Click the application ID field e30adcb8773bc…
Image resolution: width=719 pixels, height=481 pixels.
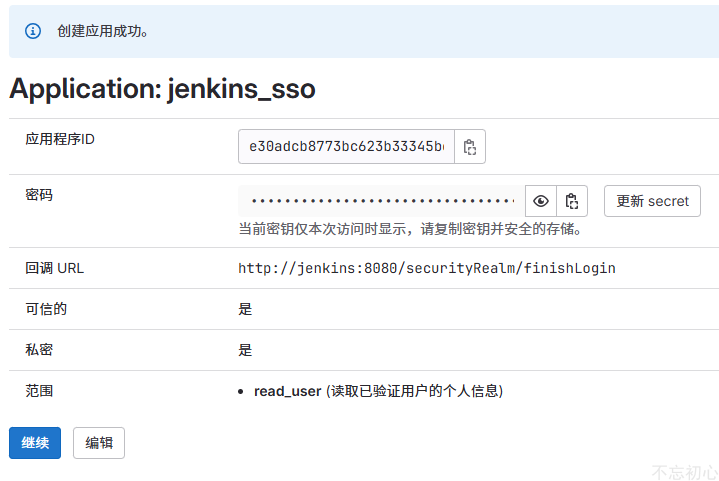pos(346,147)
